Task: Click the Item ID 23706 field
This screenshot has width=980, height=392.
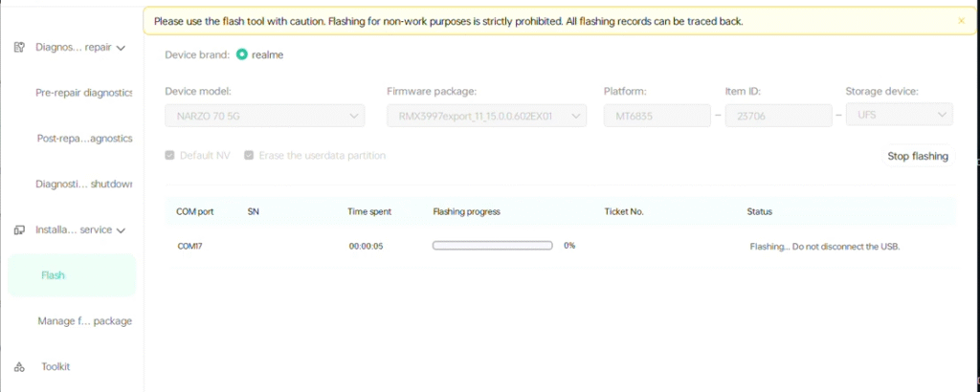Action: point(779,116)
